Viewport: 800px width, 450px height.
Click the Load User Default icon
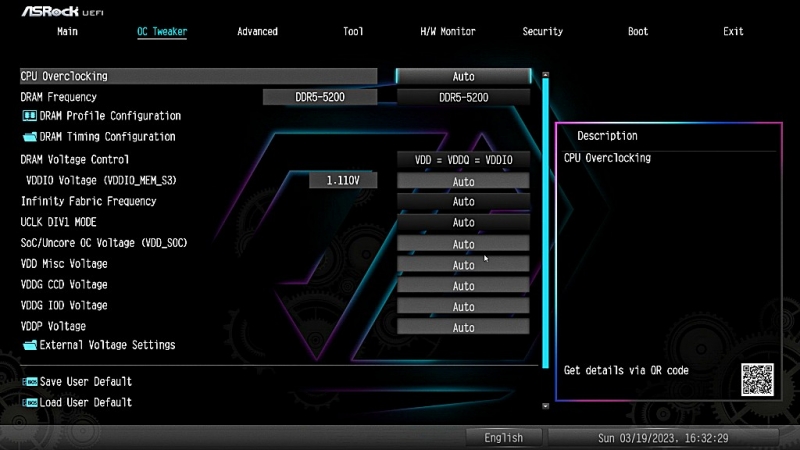[x=30, y=403]
